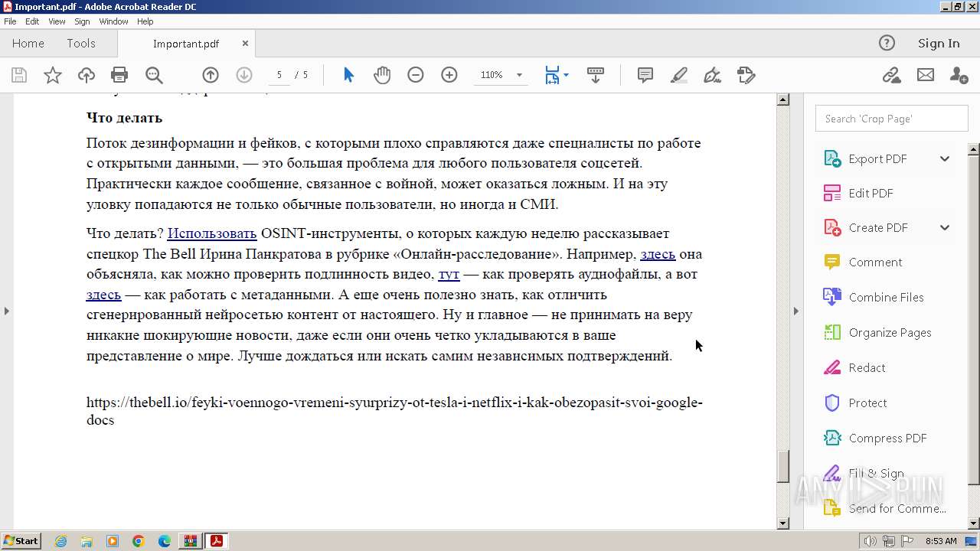Upload file to cloud icon
980x551 pixels.
tap(87, 75)
